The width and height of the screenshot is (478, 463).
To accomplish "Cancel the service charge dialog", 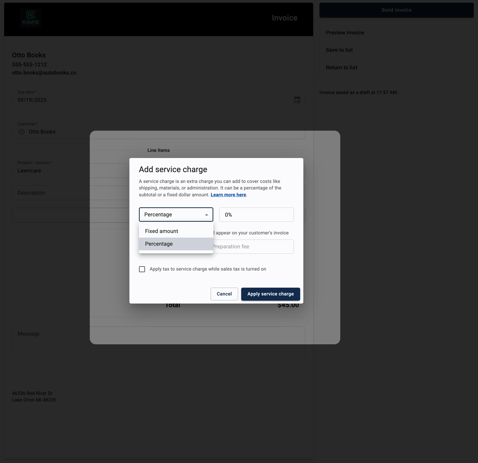I will pos(224,294).
